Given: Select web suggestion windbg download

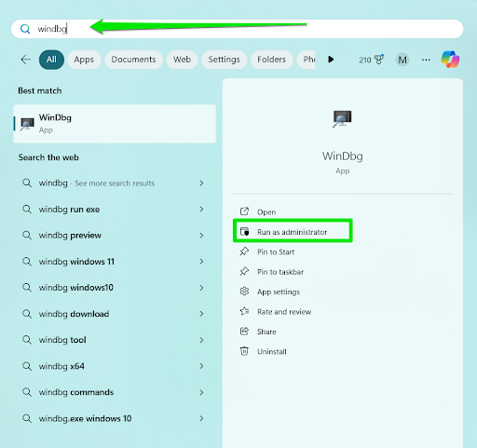Looking at the screenshot, I should [x=115, y=314].
